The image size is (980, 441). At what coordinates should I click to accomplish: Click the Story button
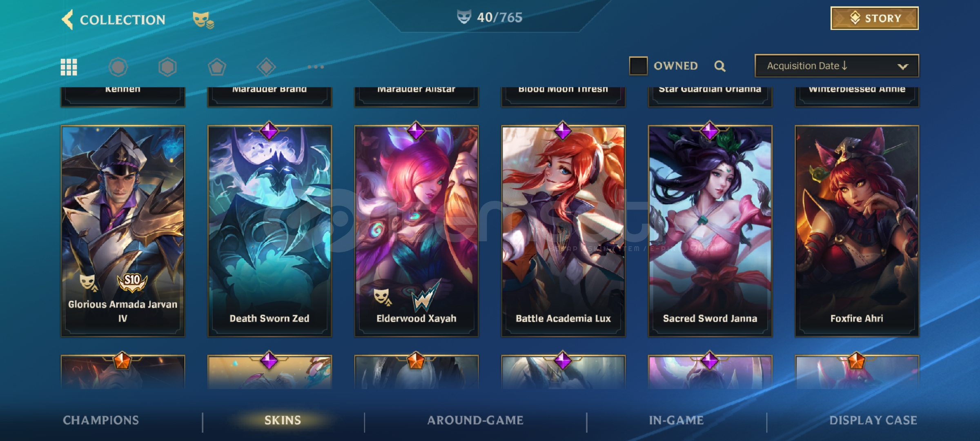(x=875, y=18)
